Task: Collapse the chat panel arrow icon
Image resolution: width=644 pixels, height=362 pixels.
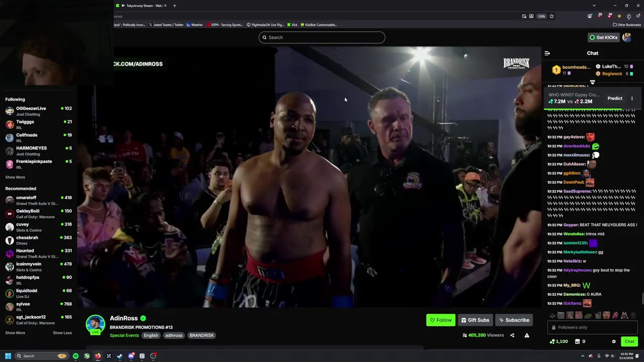Action: [x=547, y=53]
